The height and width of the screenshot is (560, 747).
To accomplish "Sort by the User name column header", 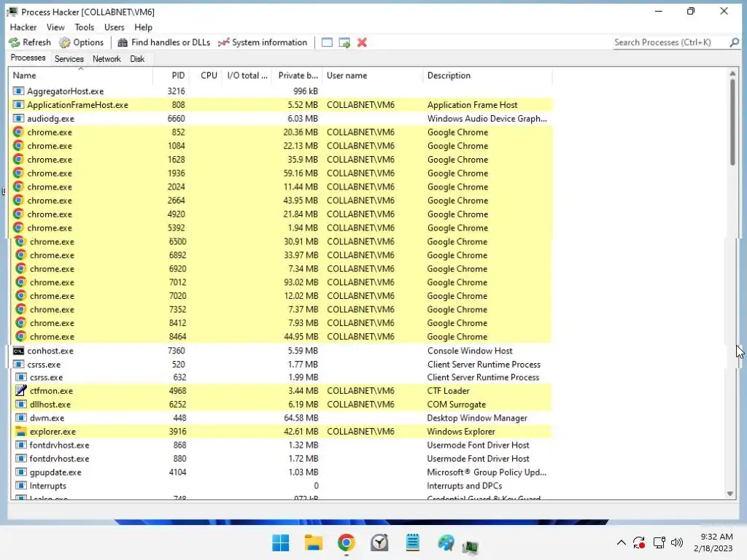I will point(373,75).
